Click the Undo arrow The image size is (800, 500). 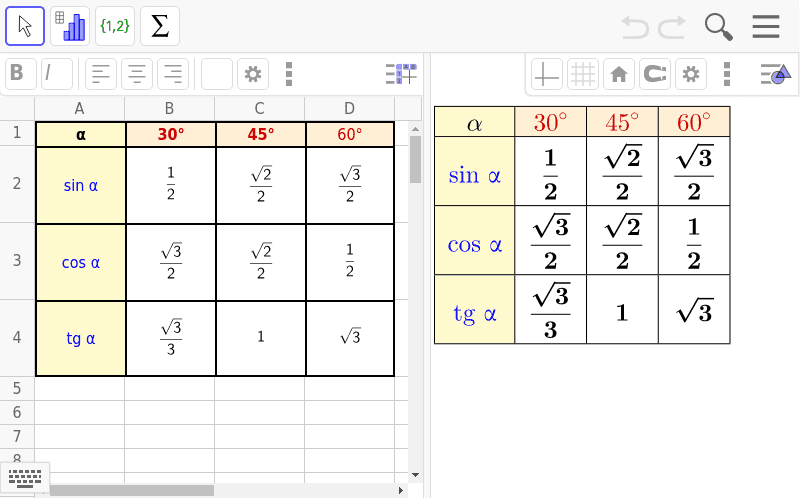[x=635, y=27]
